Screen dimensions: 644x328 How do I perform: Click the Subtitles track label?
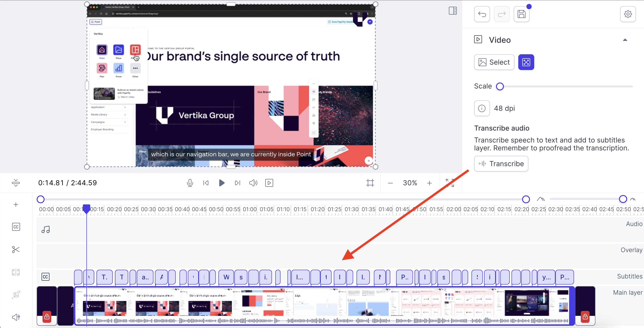[630, 276]
